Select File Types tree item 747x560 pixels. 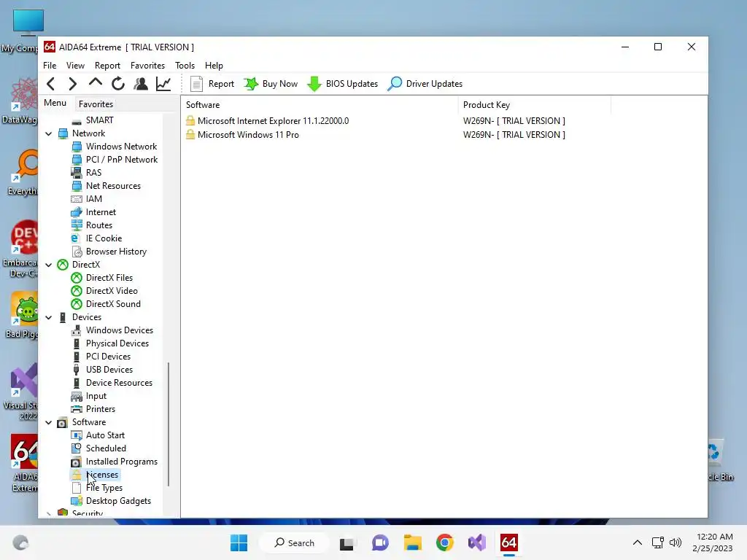click(104, 488)
